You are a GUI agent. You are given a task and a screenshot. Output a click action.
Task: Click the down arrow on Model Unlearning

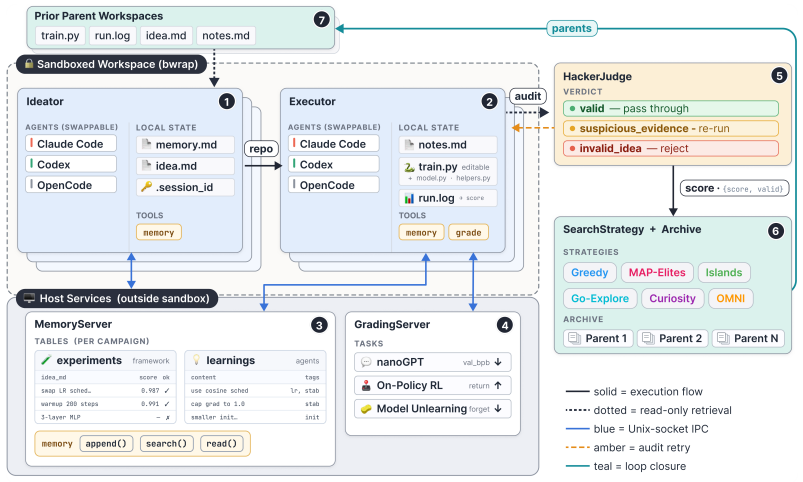click(498, 409)
